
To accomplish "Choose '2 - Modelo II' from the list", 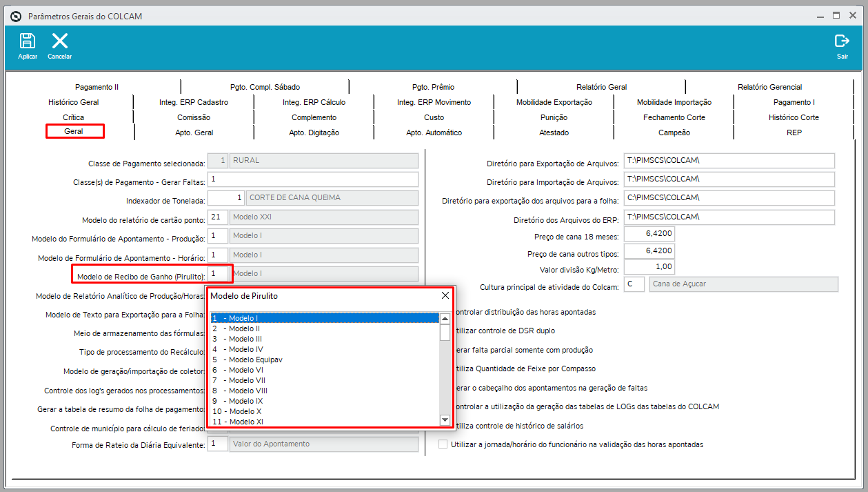I will pyautogui.click(x=325, y=328).
